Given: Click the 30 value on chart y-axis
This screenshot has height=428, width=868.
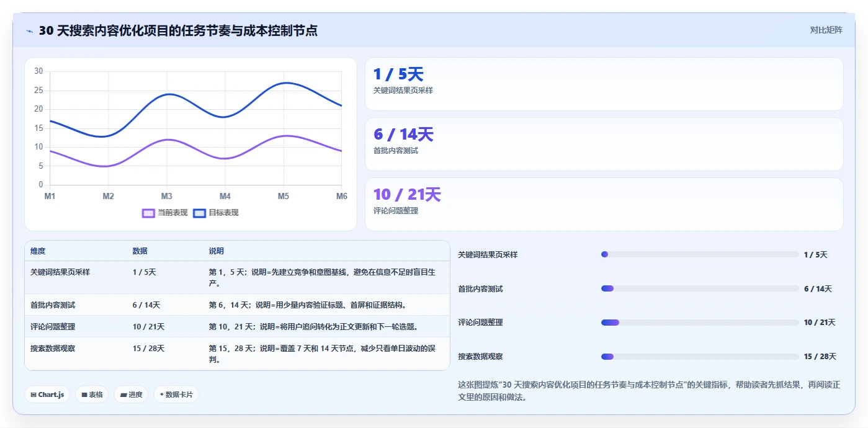Looking at the screenshot, I should [x=38, y=71].
